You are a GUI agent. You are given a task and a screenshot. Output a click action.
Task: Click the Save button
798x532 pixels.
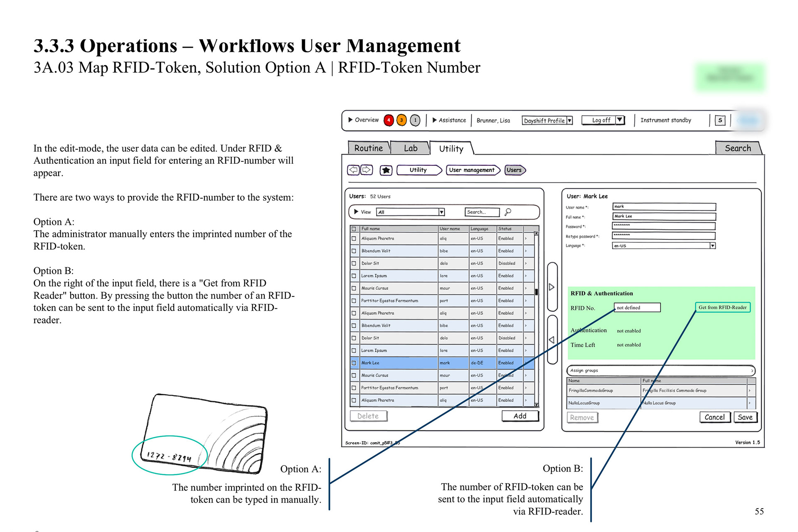(x=746, y=417)
